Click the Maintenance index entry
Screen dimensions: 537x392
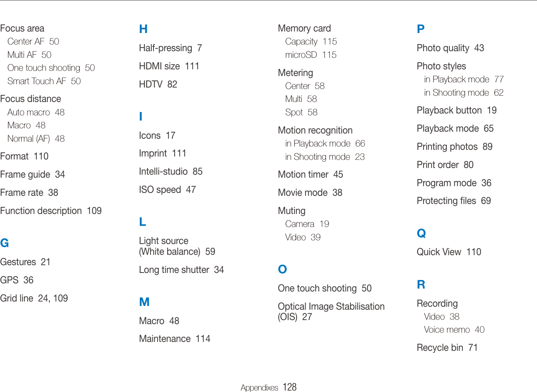[x=174, y=339]
